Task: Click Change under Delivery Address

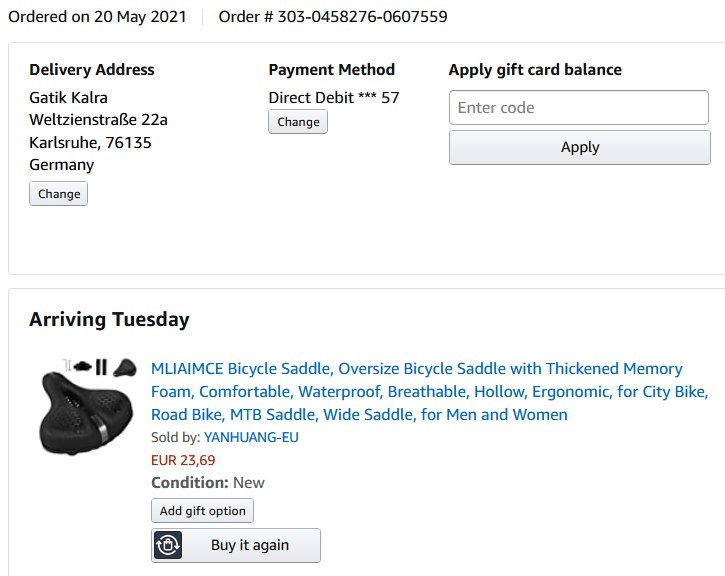Action: coord(59,194)
